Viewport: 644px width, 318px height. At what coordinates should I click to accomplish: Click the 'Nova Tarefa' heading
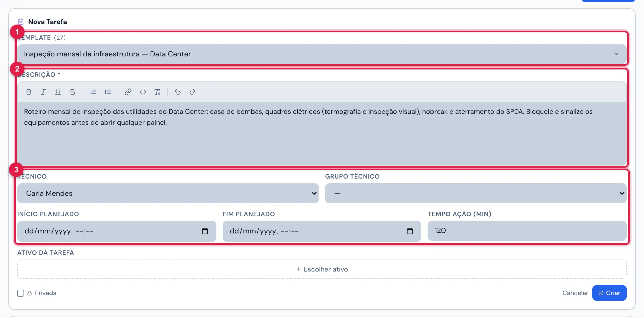click(48, 22)
